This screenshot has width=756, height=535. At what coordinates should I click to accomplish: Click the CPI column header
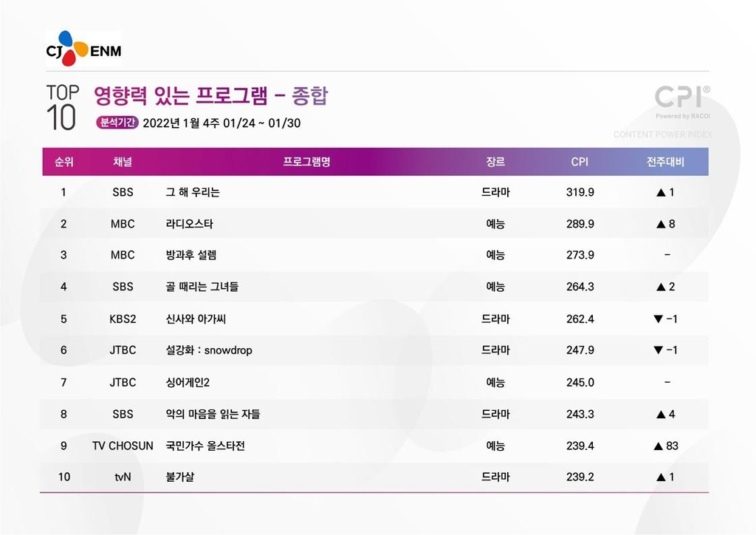[x=580, y=162]
